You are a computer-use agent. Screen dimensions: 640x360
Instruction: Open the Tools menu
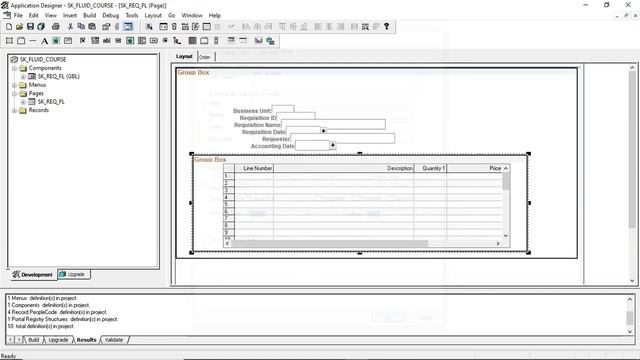132,16
